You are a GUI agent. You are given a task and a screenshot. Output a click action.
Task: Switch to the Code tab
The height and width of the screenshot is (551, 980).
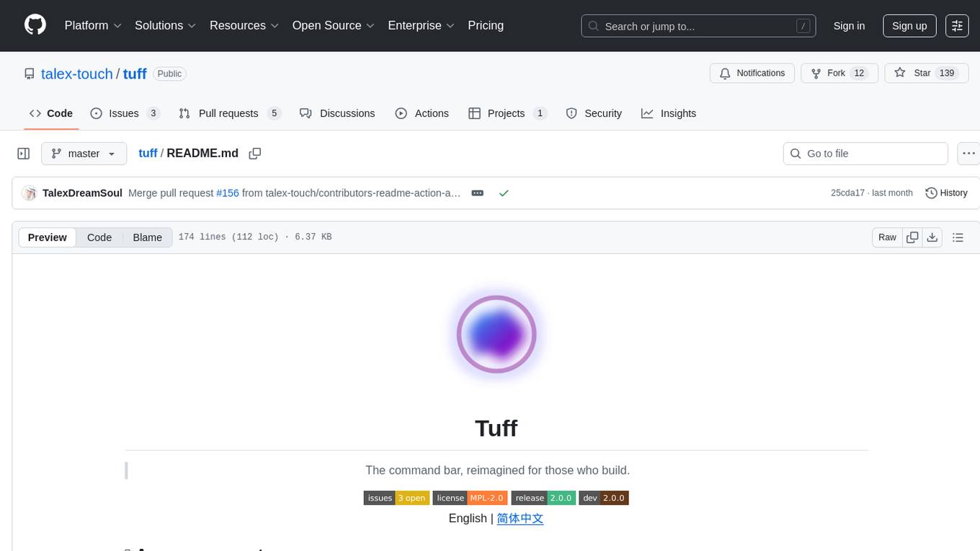pyautogui.click(x=51, y=113)
